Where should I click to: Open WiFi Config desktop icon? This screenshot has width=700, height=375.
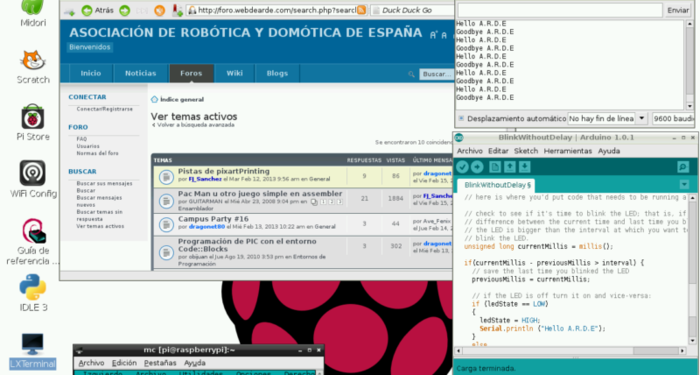33,179
